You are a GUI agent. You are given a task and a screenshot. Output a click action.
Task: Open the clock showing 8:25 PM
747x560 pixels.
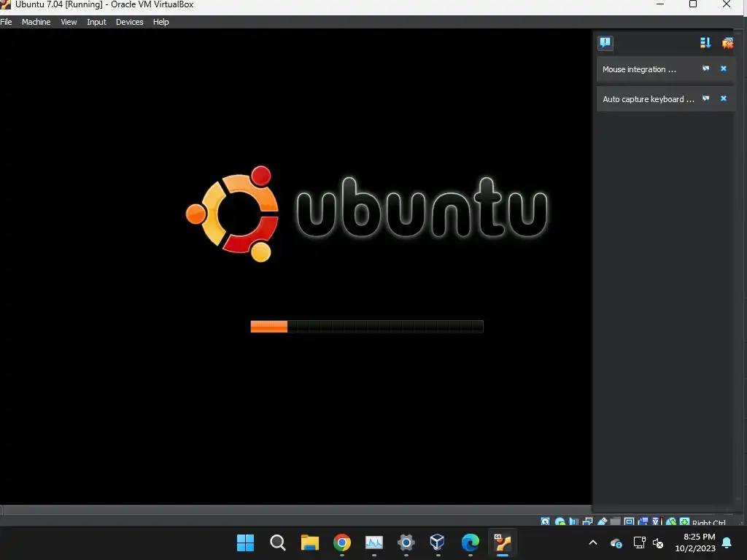695,542
